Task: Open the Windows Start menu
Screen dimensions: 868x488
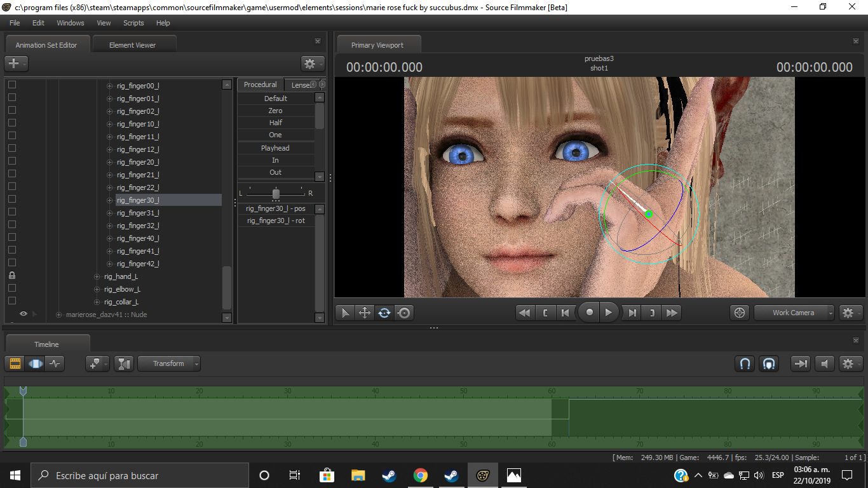Action: tap(15, 475)
